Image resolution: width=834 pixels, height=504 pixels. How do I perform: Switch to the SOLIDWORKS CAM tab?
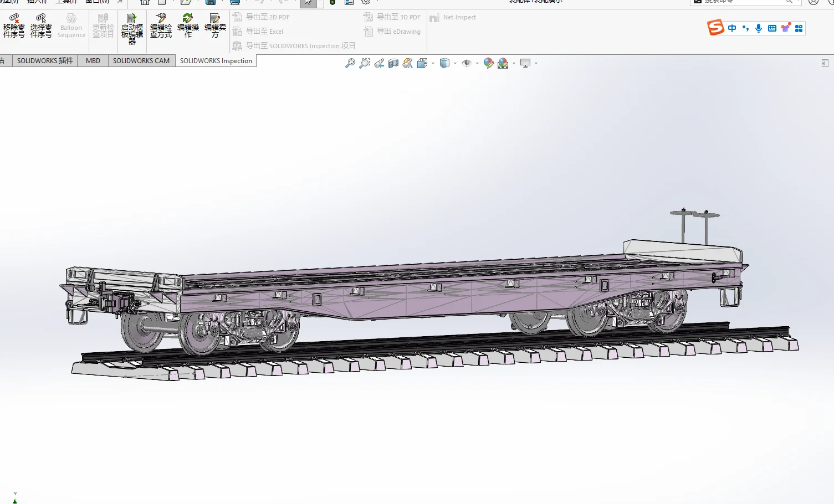click(141, 61)
